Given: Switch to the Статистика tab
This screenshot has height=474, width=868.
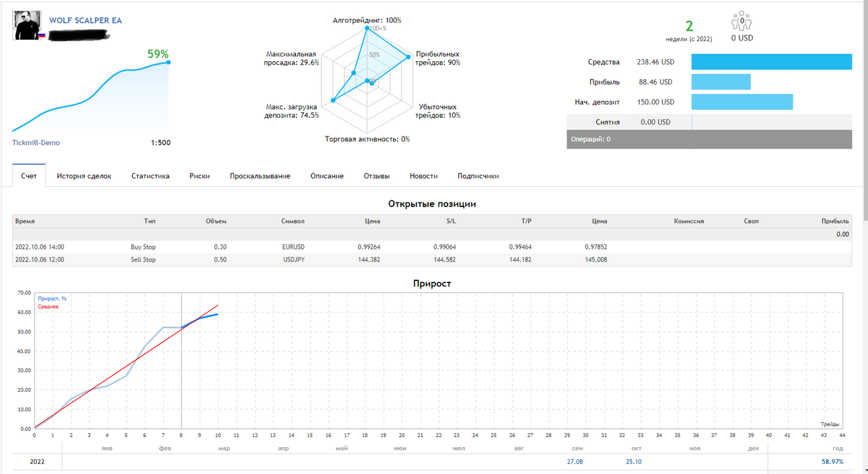Looking at the screenshot, I should (x=151, y=175).
